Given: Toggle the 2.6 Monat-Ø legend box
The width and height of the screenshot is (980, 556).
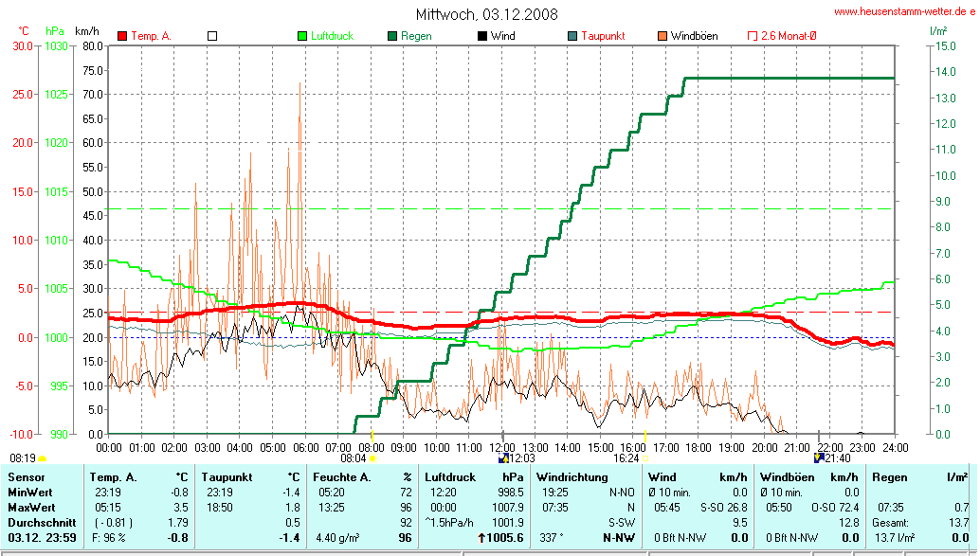Looking at the screenshot, I should (753, 36).
